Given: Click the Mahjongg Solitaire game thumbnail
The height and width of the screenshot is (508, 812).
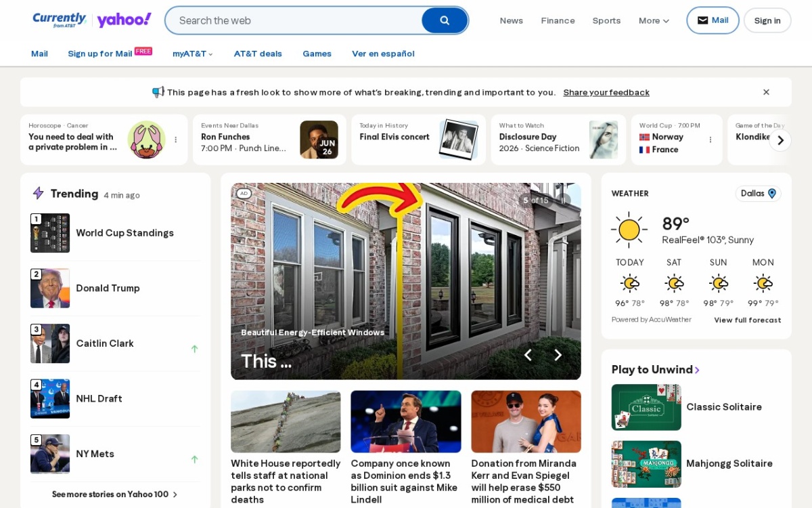Looking at the screenshot, I should [646, 464].
